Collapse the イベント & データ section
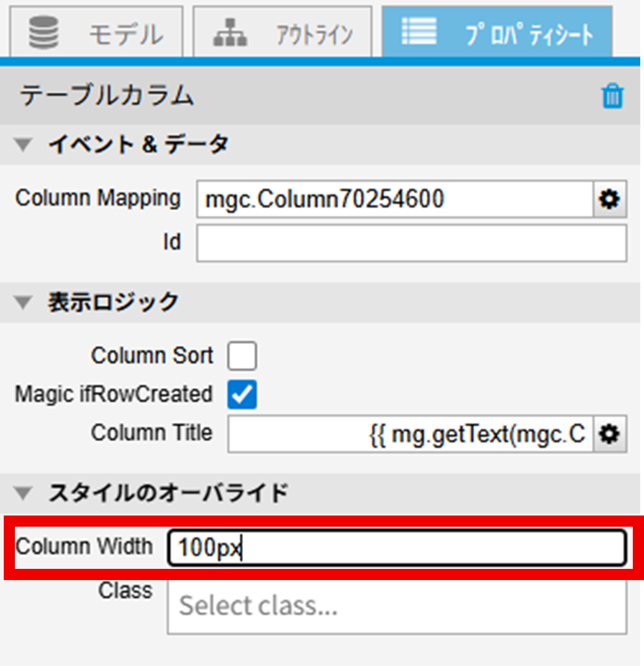This screenshot has width=644, height=666. click(23, 145)
